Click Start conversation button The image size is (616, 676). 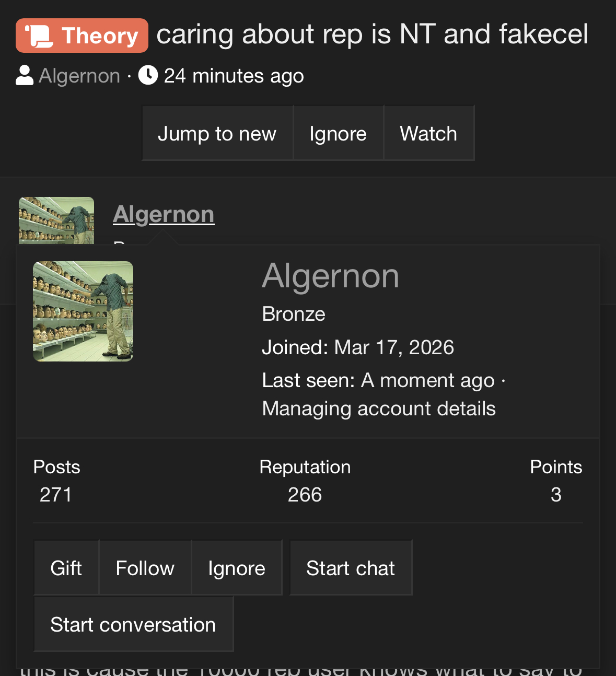click(x=133, y=624)
